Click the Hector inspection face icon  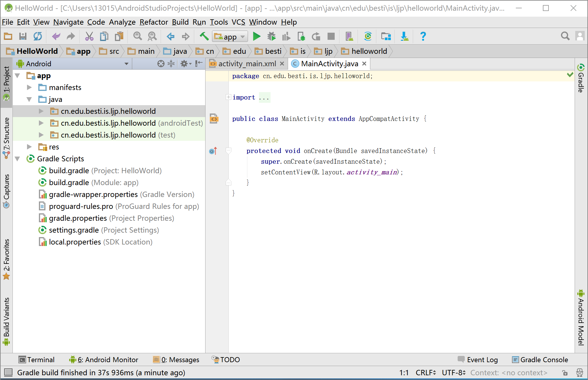(579, 373)
